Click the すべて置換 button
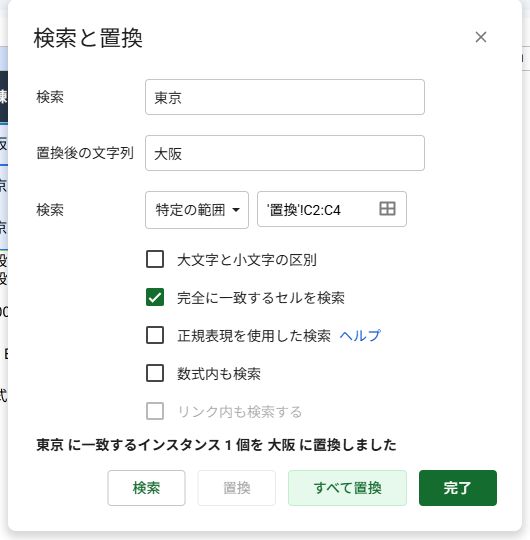This screenshot has width=530, height=540. pyautogui.click(x=347, y=488)
